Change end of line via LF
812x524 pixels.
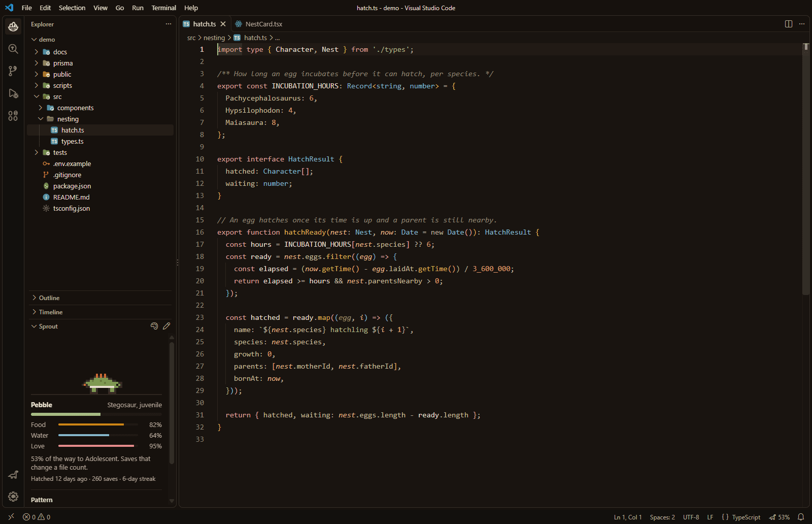coord(710,517)
